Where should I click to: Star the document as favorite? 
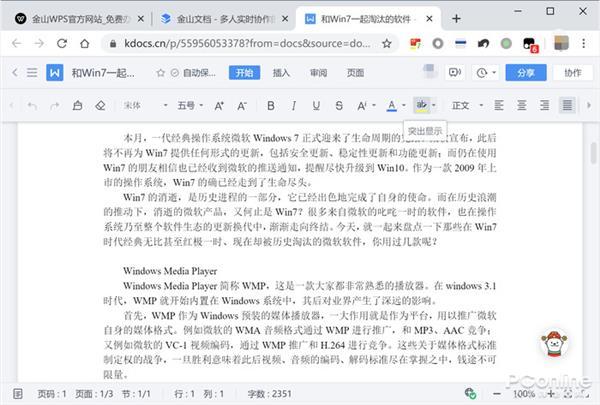[161, 73]
